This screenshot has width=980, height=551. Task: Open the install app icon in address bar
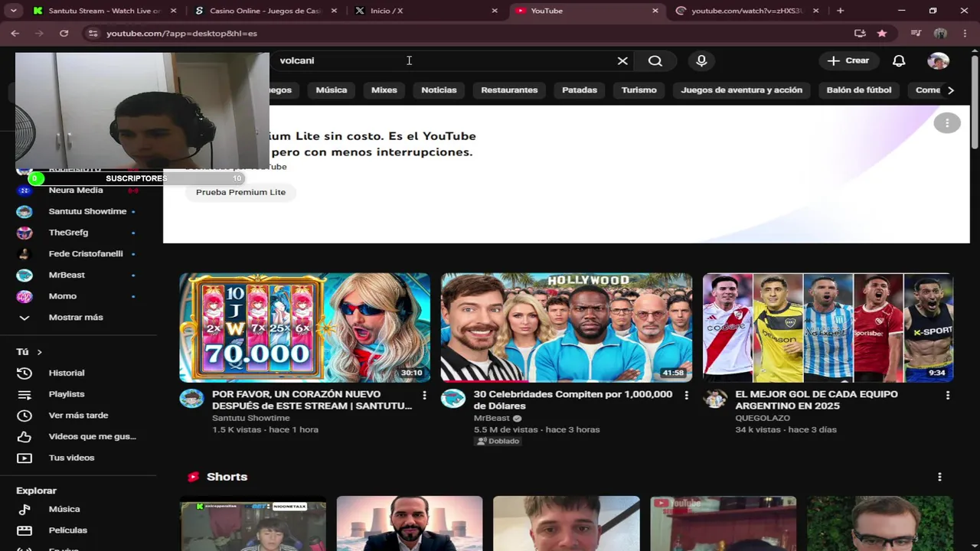click(x=860, y=34)
